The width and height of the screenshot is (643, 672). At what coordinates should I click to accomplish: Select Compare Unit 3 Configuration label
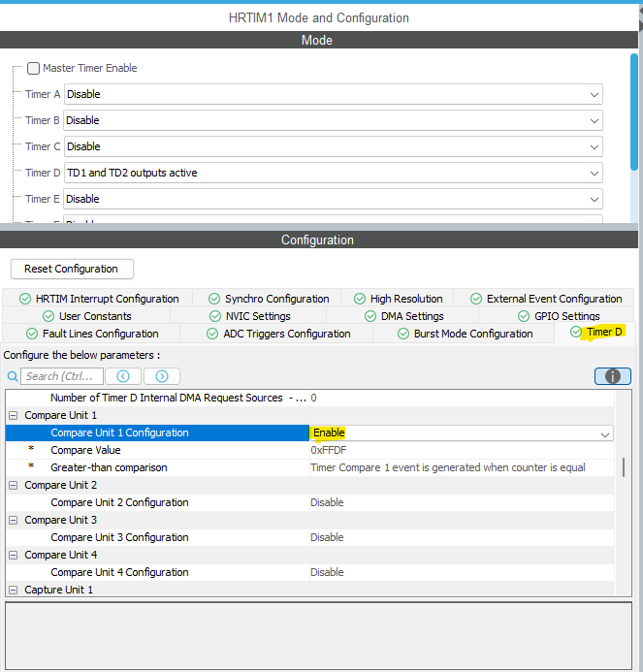[x=119, y=537]
